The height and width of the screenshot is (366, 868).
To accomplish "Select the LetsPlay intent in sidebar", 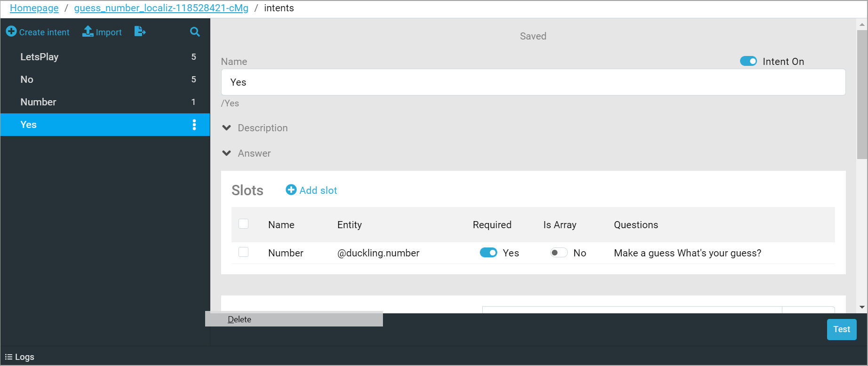I will pos(40,57).
